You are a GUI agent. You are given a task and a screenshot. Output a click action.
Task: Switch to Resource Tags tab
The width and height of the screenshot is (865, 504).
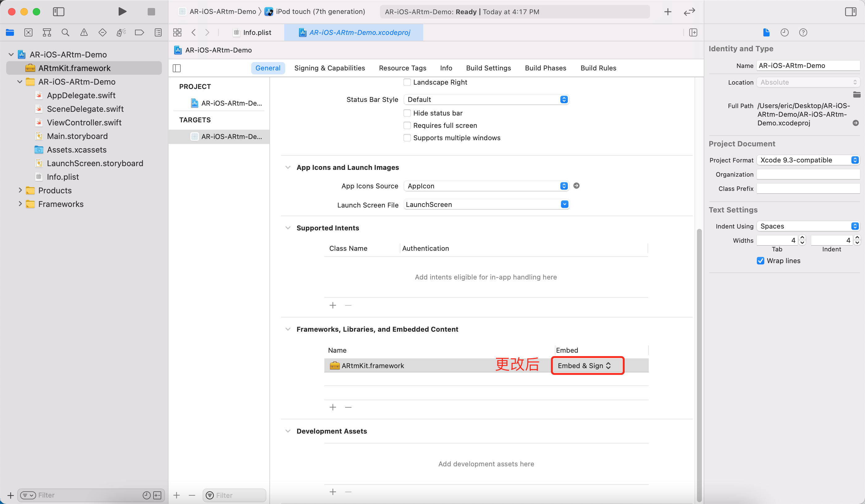402,68
